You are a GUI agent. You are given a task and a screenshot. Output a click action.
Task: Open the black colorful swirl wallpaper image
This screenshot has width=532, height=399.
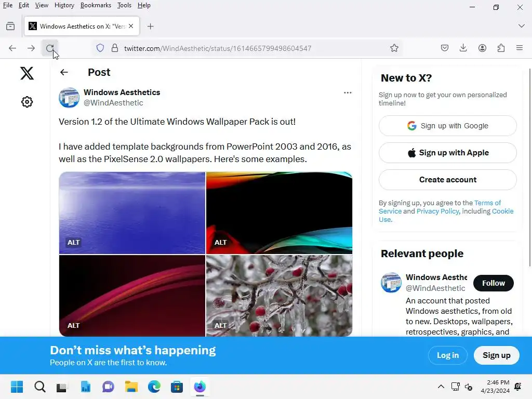point(279,212)
